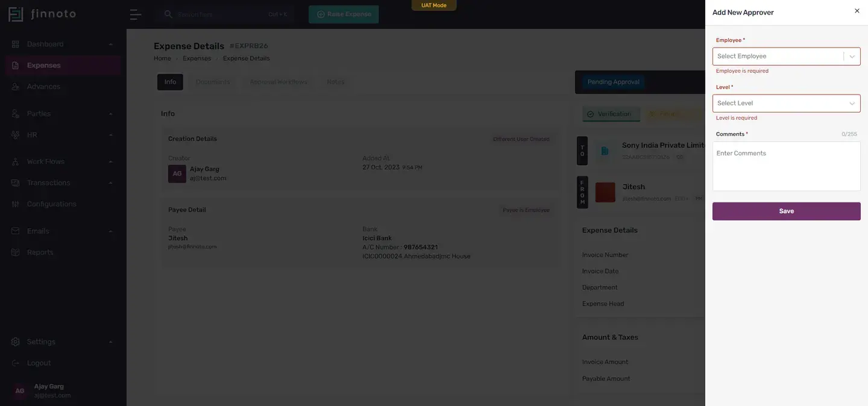This screenshot has width=868, height=406.
Task: Click the 'Level is required' error message
Action: tap(737, 118)
